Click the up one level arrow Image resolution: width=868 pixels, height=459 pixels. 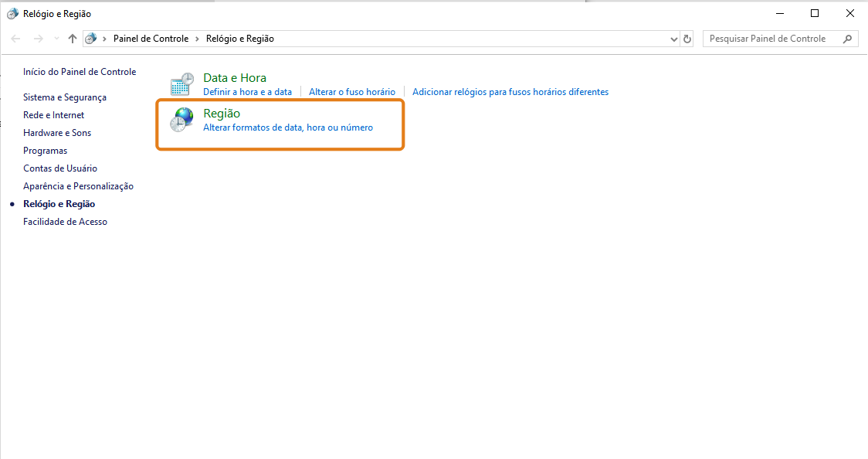tap(73, 39)
